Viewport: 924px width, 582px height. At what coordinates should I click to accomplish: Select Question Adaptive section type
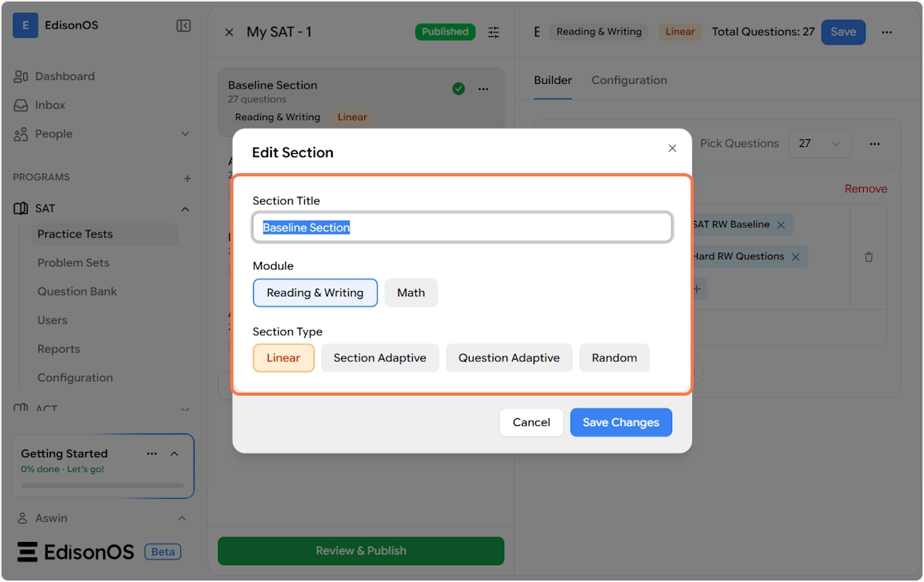pos(508,358)
